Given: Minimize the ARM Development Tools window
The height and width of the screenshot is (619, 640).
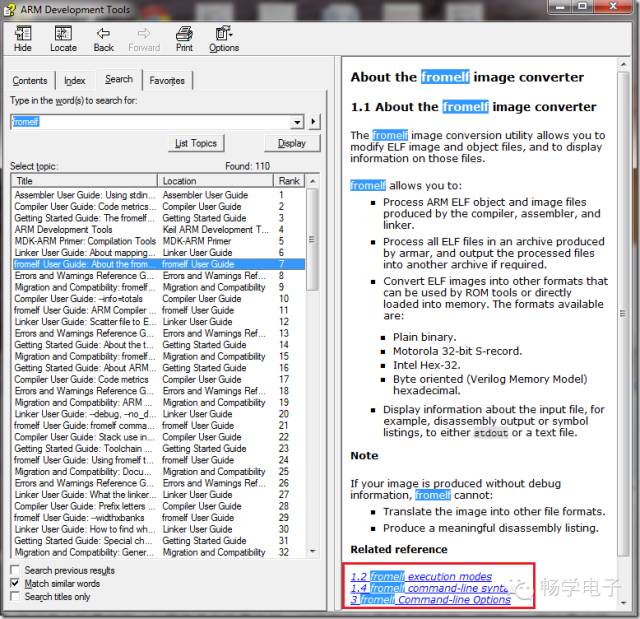Looking at the screenshot, I should click(562, 7).
